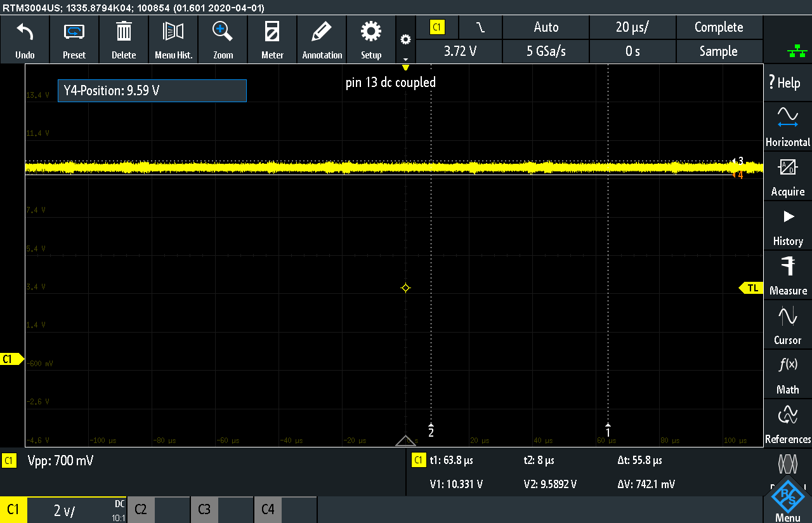The height and width of the screenshot is (523, 812).
Task: Edit the 0 s horizontal position
Action: pos(632,51)
